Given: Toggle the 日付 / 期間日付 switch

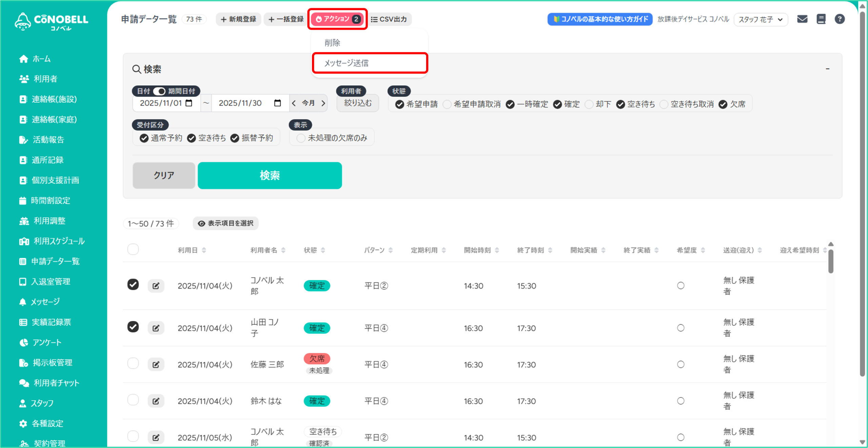Looking at the screenshot, I should point(159,91).
